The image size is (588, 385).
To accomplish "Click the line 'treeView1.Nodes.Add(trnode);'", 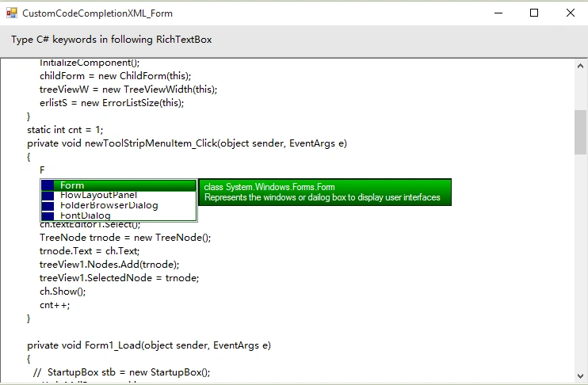I will coord(109,265).
